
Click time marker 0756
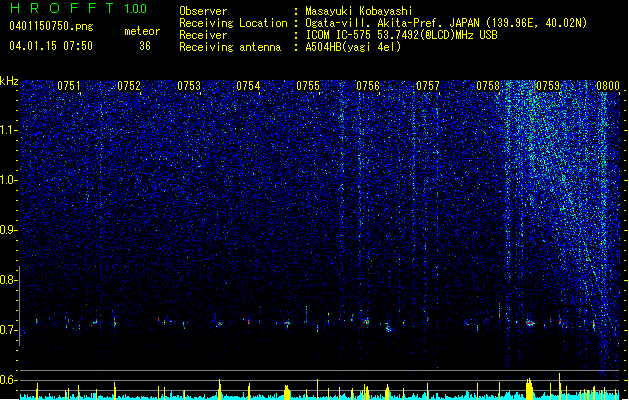tap(368, 86)
